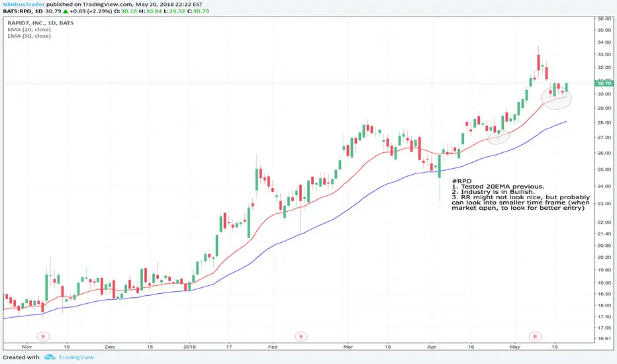Click the earnings marker near November

tap(43, 336)
